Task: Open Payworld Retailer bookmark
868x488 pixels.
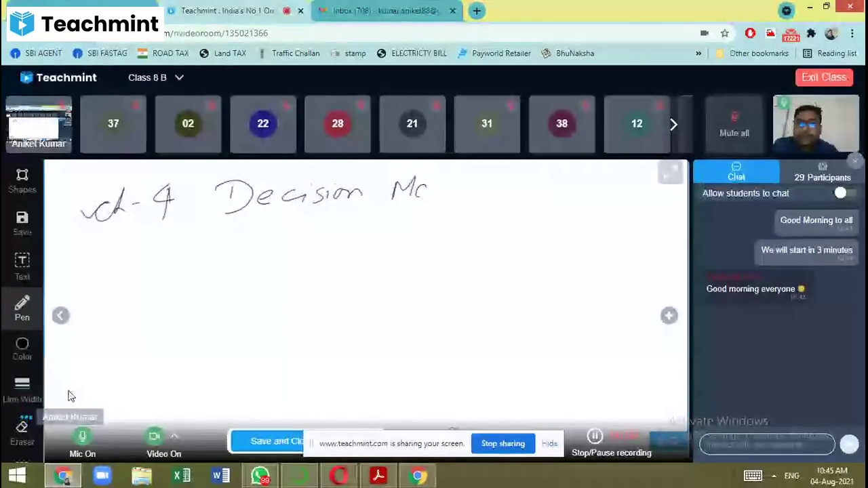Action: point(494,53)
